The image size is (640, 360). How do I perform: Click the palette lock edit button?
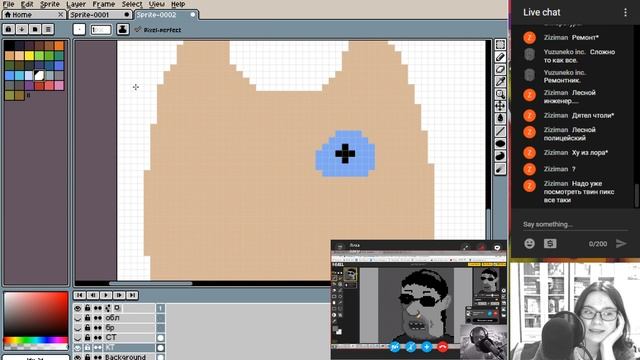coord(9,29)
